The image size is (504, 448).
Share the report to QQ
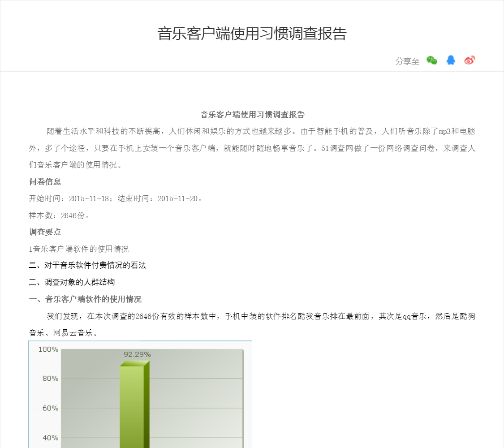click(x=451, y=60)
